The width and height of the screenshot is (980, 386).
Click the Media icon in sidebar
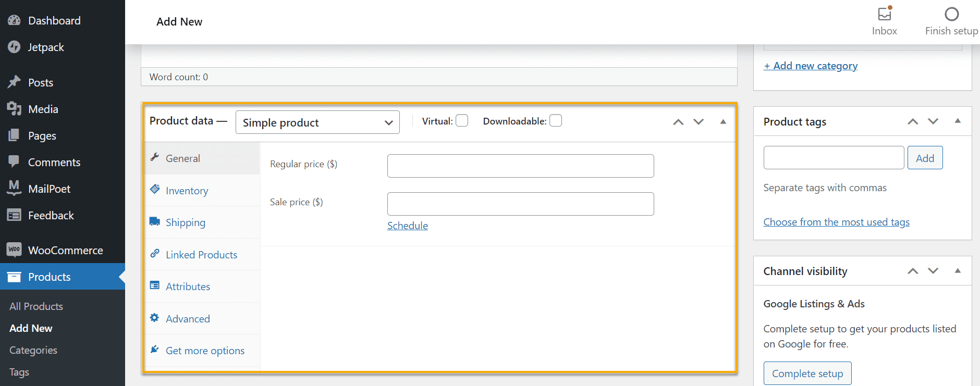(x=14, y=109)
